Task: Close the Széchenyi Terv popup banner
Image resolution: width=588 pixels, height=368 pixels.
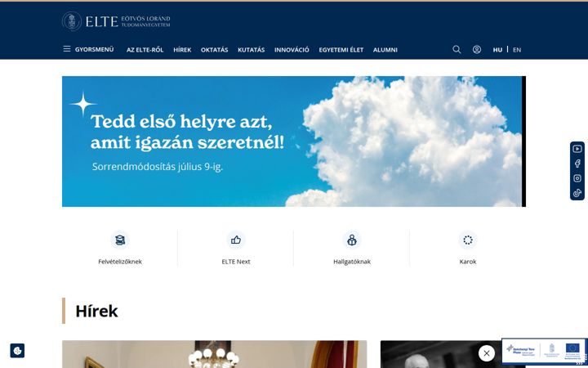Action: tap(487, 353)
